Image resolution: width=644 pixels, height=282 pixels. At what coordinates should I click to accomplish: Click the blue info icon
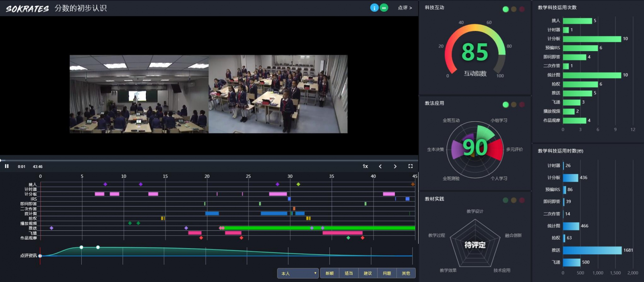point(374,8)
